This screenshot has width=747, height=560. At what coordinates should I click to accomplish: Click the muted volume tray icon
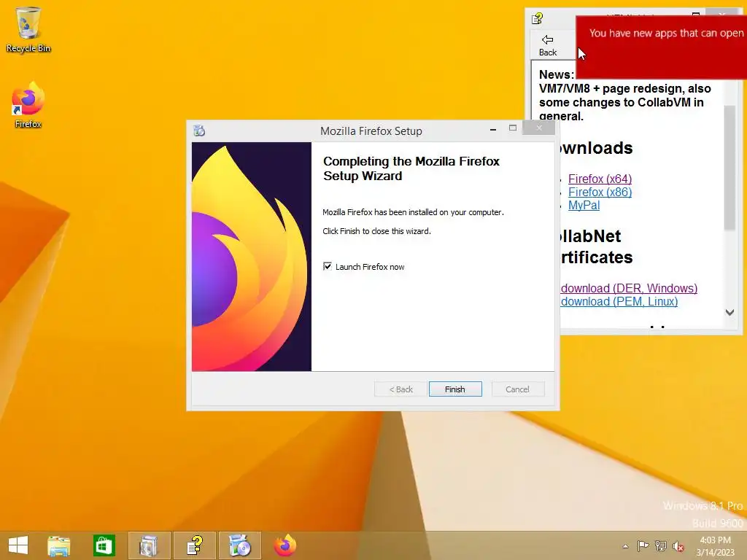point(678,545)
